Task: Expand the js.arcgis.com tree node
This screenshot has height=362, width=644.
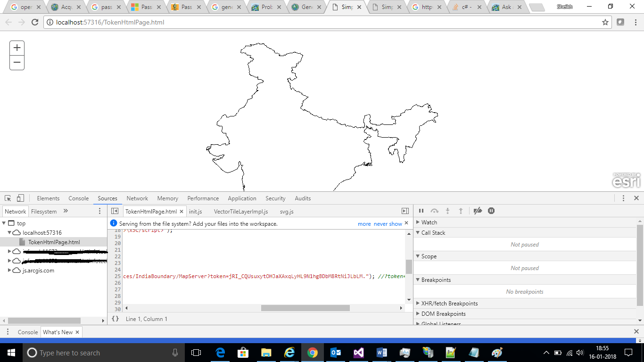Action: pyautogui.click(x=9, y=271)
